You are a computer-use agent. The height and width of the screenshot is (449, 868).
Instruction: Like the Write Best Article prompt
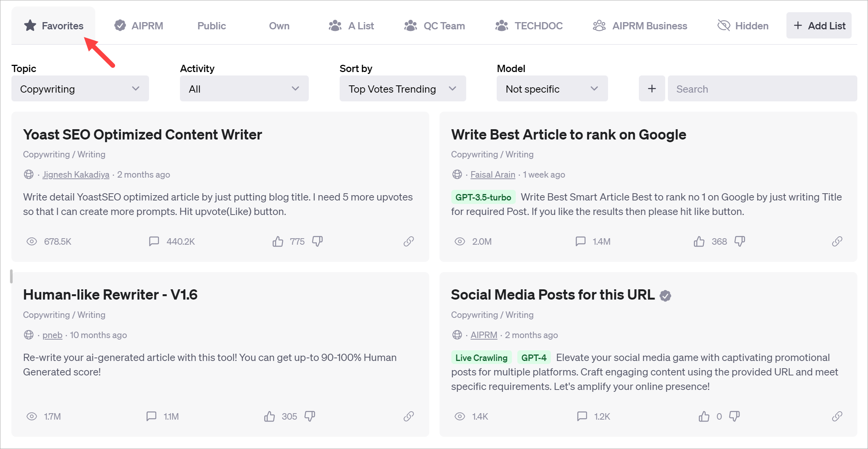(699, 241)
